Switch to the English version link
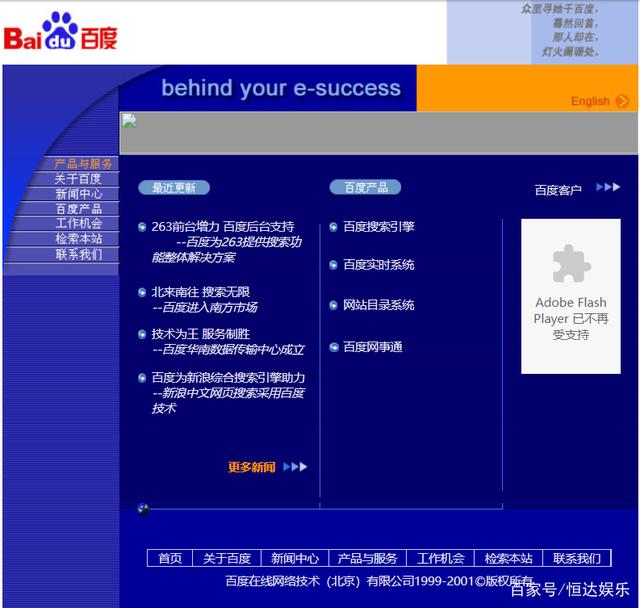The height and width of the screenshot is (608, 640). [x=590, y=101]
